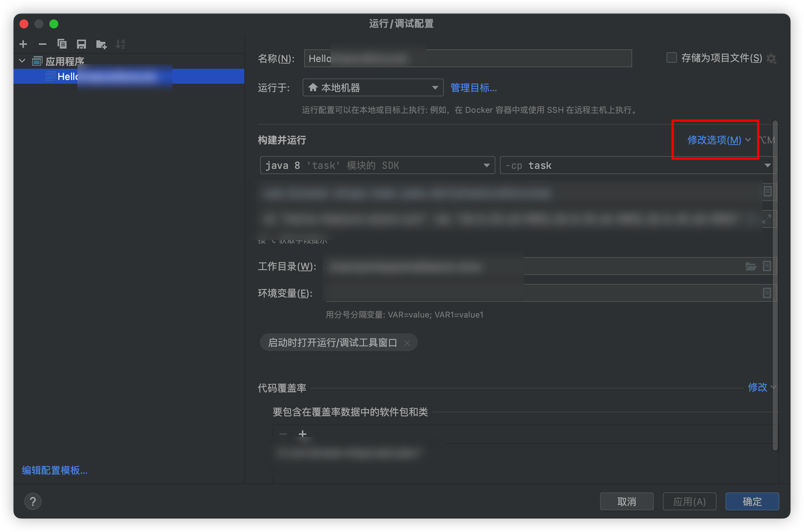Image resolution: width=804 pixels, height=532 pixels.
Task: Click the 应用(A) button
Action: coord(689,501)
